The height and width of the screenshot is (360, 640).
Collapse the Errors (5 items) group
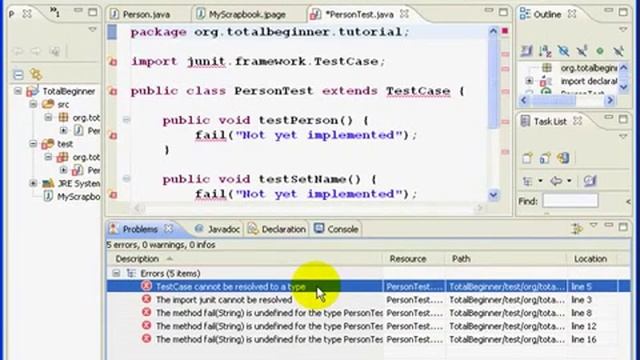[x=116, y=273]
